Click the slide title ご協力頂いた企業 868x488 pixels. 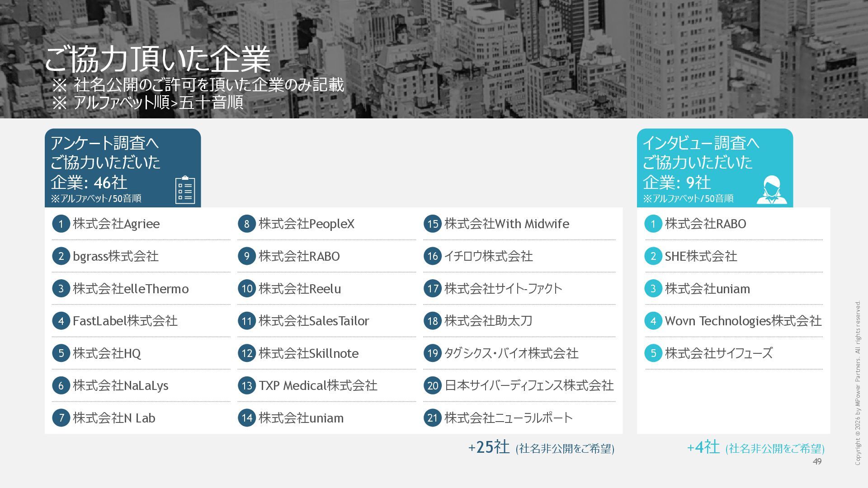(157, 60)
